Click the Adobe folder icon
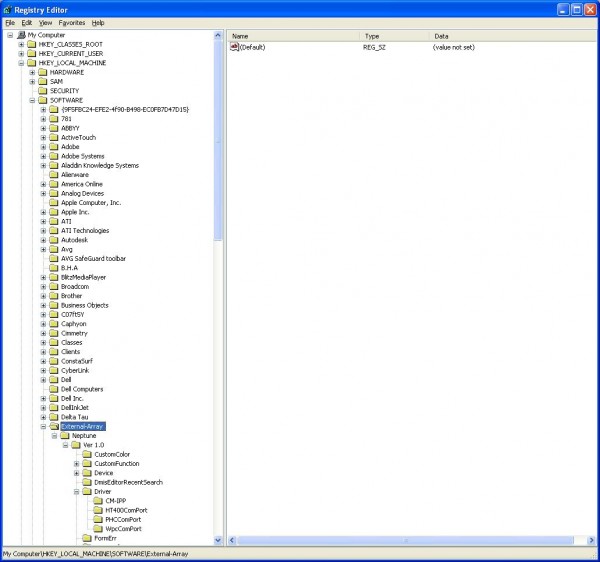The image size is (600, 562). tap(54, 147)
